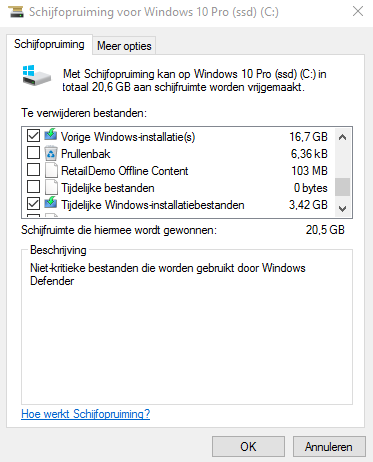Screen dimensions: 373x462
Task: Click the list scroll down arrow
Action: [x=342, y=209]
